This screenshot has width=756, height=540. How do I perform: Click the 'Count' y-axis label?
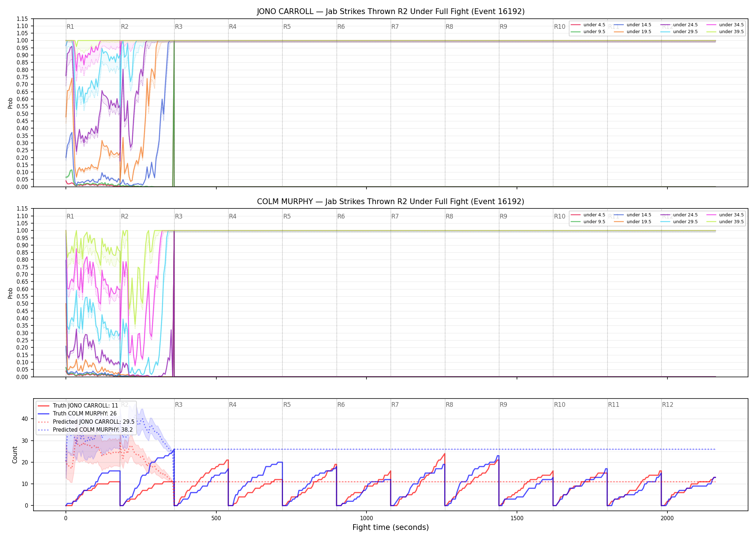(15, 455)
